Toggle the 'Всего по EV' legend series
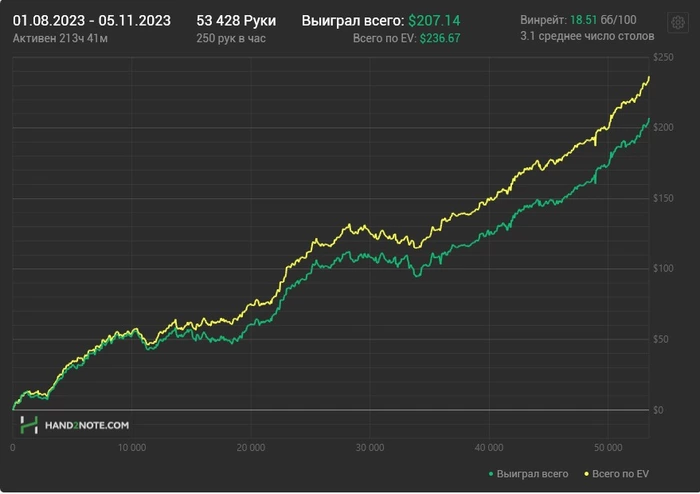700x494 pixels. click(617, 474)
